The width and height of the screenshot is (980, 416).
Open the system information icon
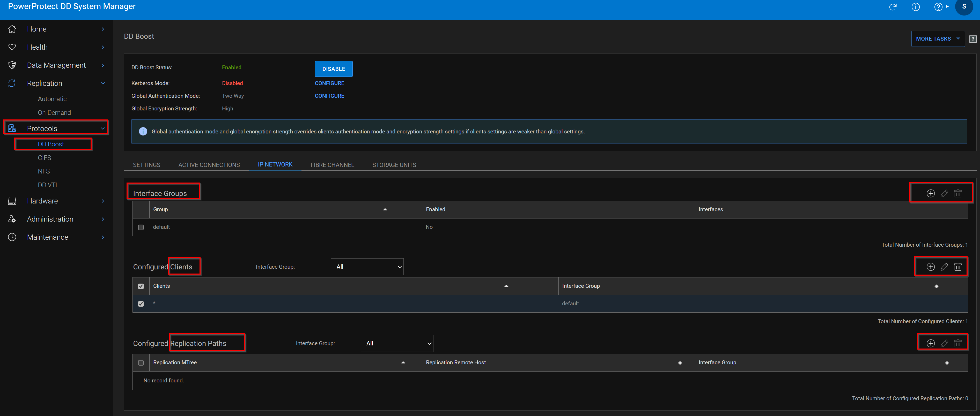[x=916, y=7]
